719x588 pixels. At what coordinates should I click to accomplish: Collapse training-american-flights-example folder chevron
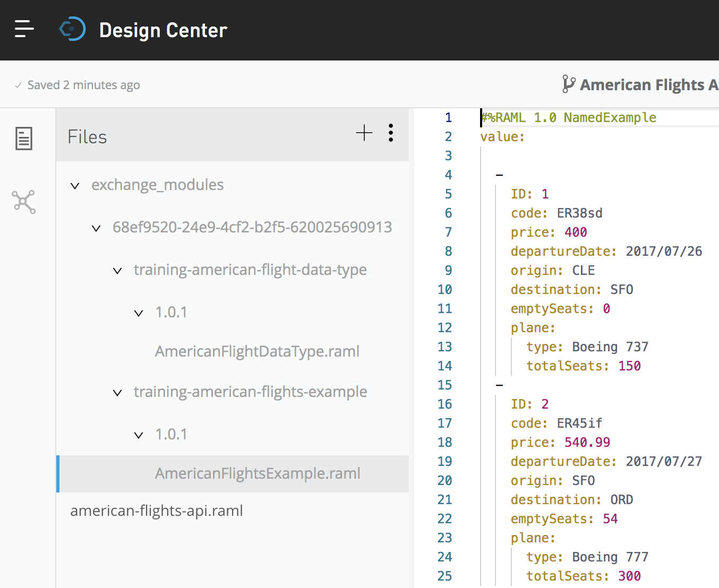(117, 393)
